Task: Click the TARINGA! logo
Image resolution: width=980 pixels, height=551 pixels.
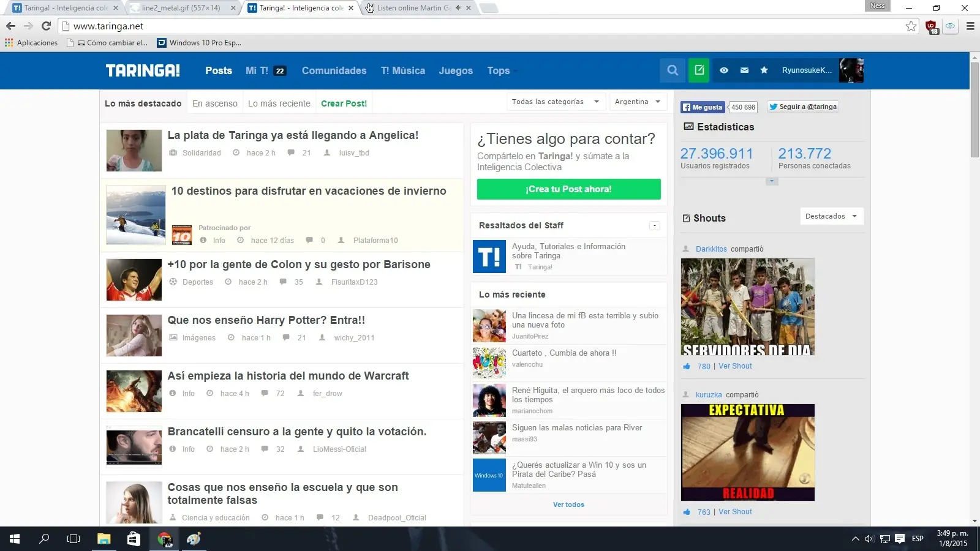Action: point(143,70)
